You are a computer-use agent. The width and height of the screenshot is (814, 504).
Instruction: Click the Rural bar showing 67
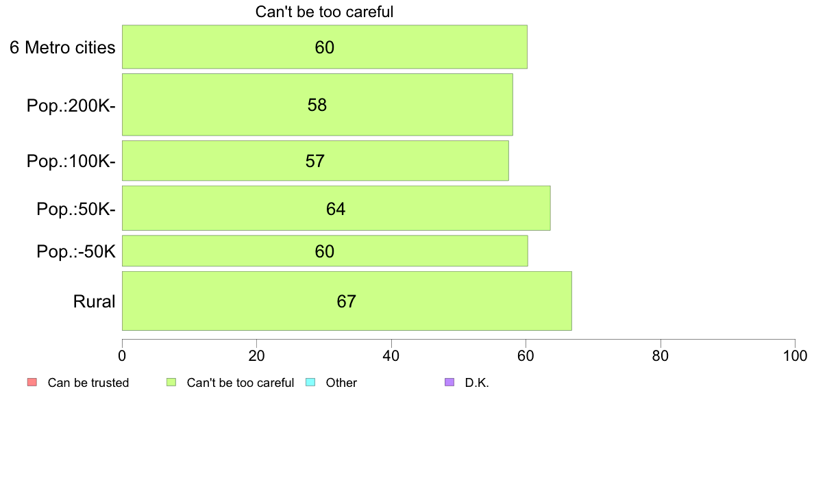(x=347, y=301)
